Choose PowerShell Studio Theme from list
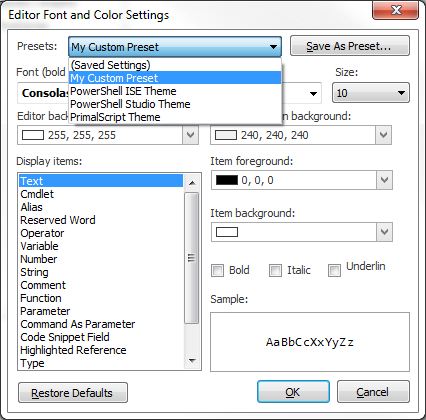Image resolution: width=426 pixels, height=420 pixels. (175, 104)
